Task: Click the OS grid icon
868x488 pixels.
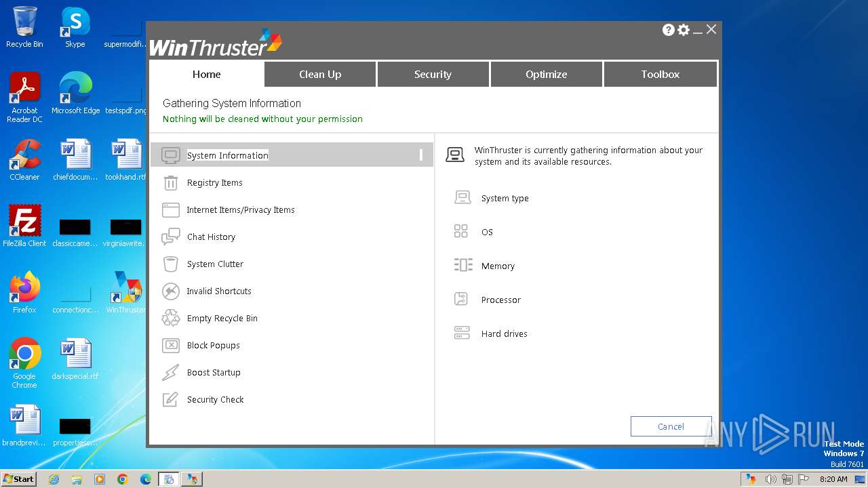Action: pos(461,232)
